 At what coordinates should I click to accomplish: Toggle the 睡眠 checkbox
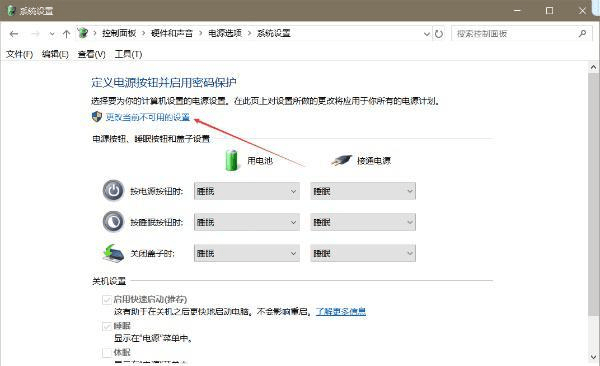[x=107, y=326]
